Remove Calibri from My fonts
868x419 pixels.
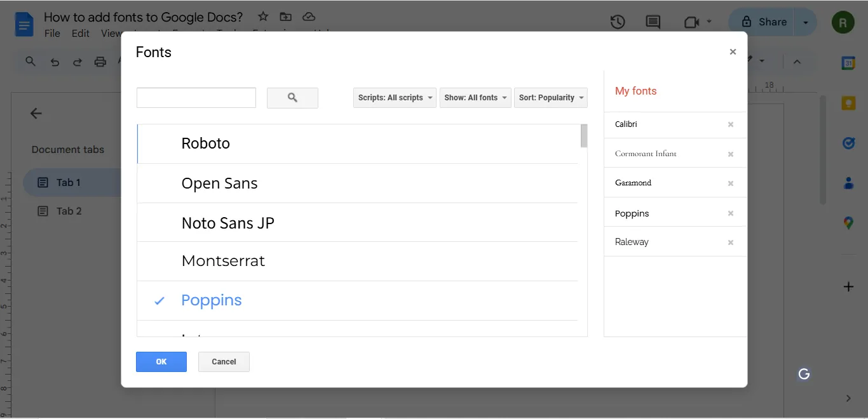(731, 124)
